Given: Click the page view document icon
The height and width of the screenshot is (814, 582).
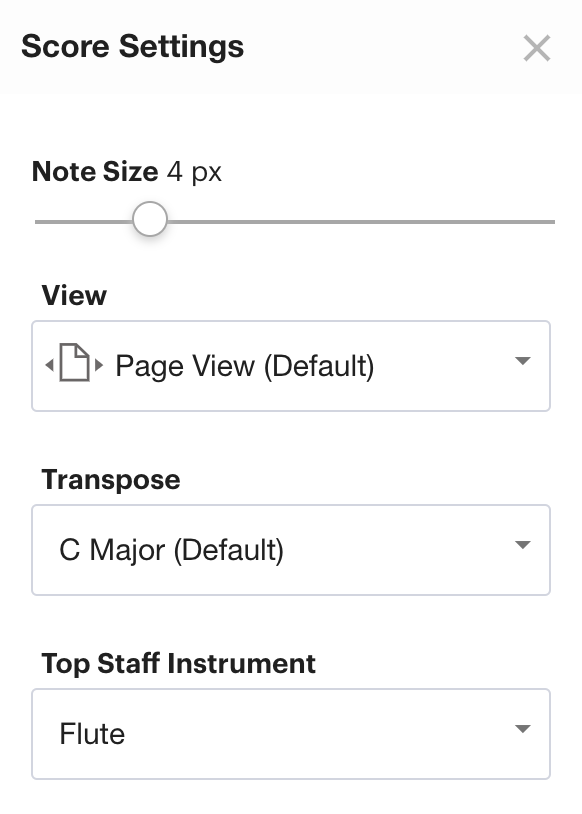Looking at the screenshot, I should coord(74,362).
